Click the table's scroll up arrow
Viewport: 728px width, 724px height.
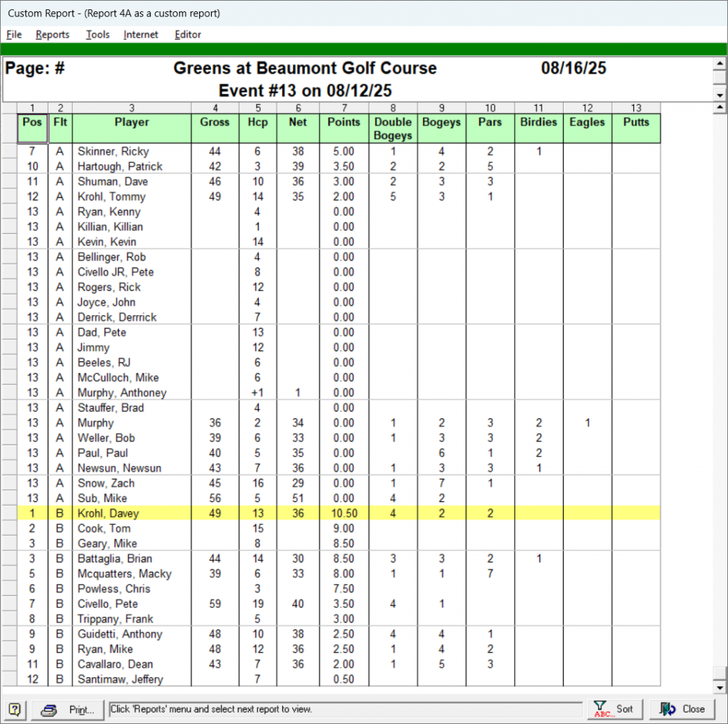pyautogui.click(x=719, y=108)
